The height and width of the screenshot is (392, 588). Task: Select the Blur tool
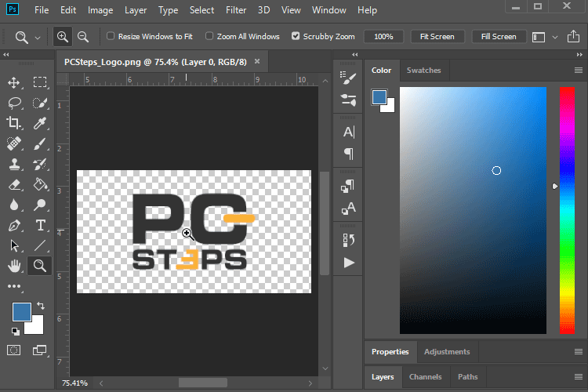click(14, 205)
